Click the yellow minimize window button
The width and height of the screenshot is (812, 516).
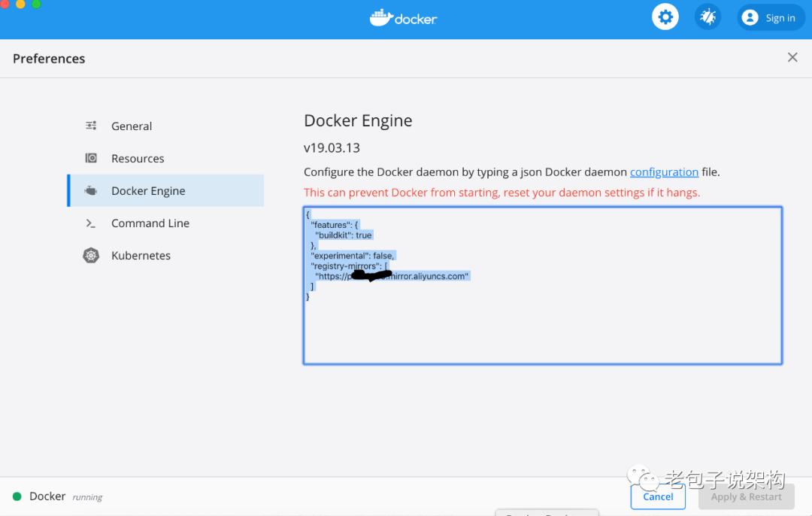tap(20, 4)
